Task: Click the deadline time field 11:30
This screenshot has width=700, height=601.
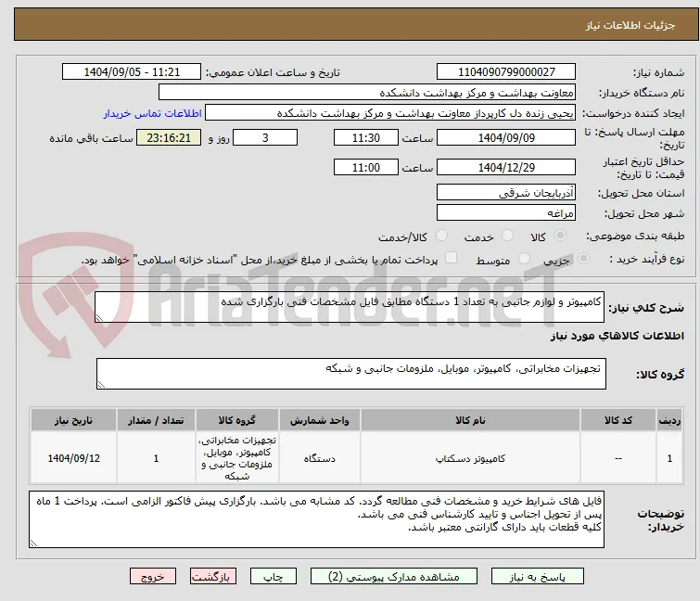Action: (365, 137)
